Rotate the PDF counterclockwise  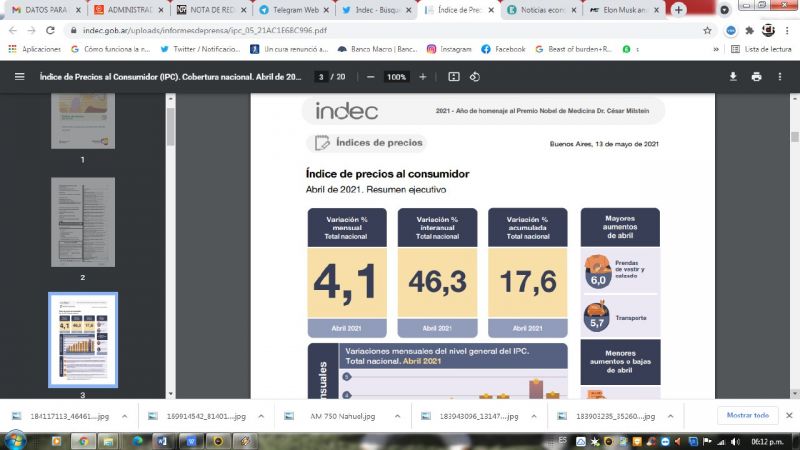click(x=475, y=77)
